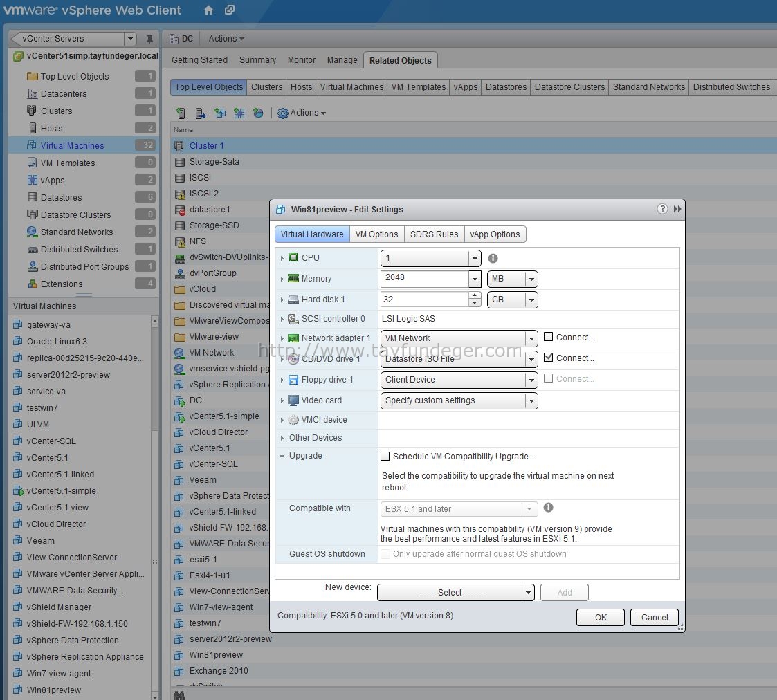Uncheck CD/DVD drive 1 Connect checkbox
This screenshot has width=777, height=700.
[x=548, y=357]
